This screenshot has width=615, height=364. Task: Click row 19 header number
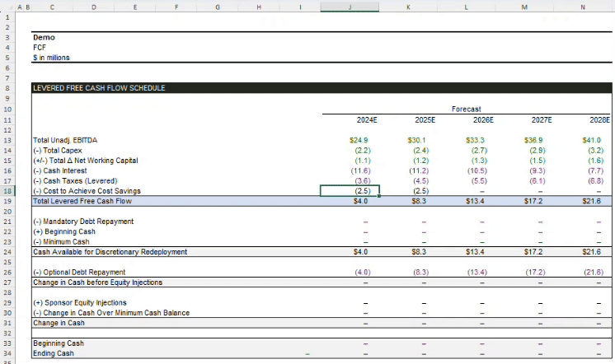(7, 201)
